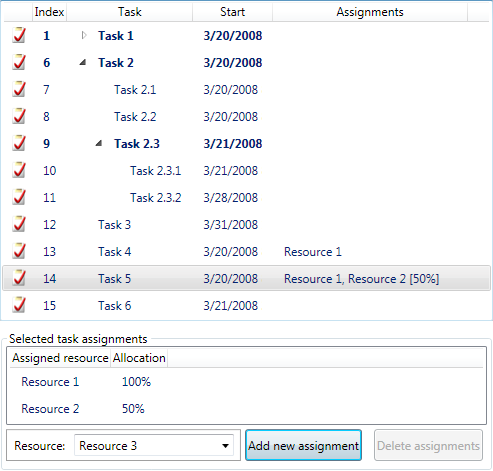Click the task icon beside index 8
Image resolution: width=493 pixels, height=471 pixels.
[19, 116]
